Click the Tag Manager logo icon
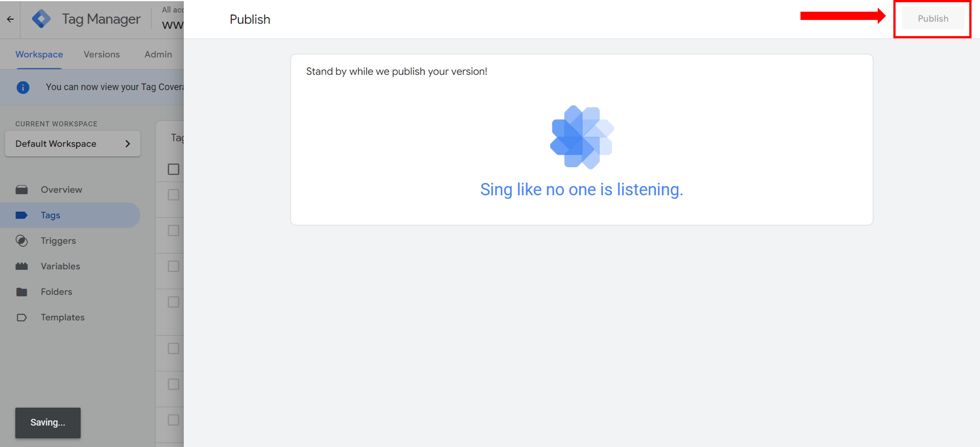980x447 pixels. point(41,19)
